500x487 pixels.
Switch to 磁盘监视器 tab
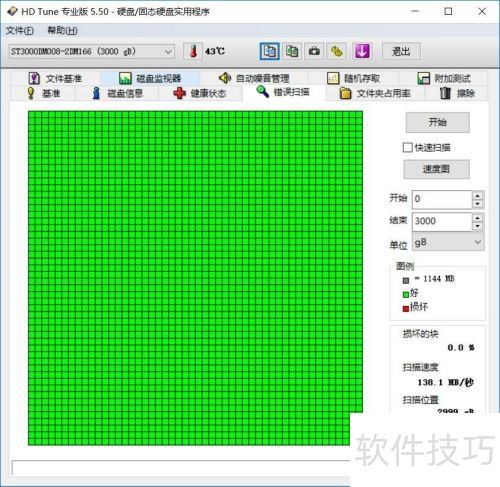[x=150, y=78]
